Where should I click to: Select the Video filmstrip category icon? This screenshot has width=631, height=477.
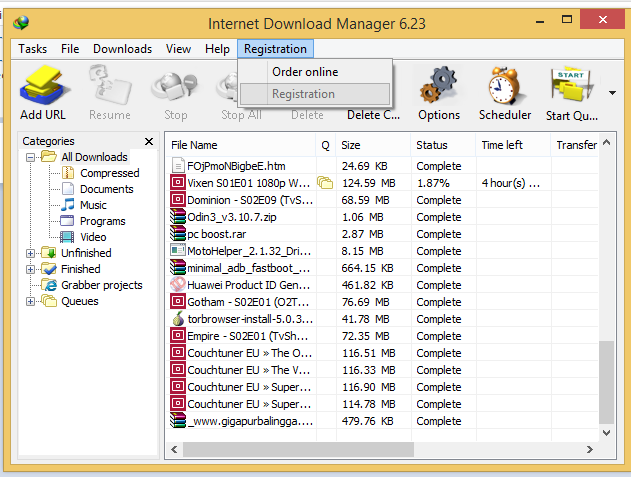(x=67, y=237)
